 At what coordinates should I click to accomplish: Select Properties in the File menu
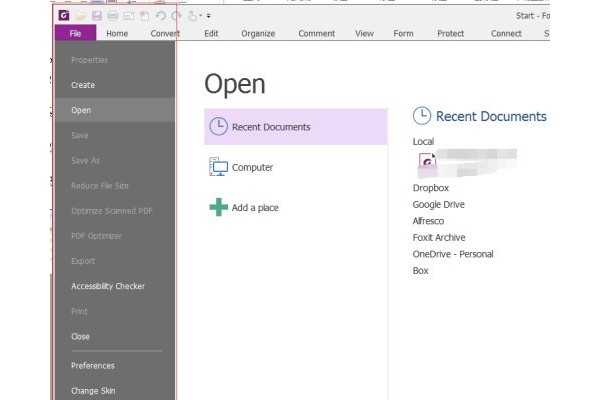115,60
